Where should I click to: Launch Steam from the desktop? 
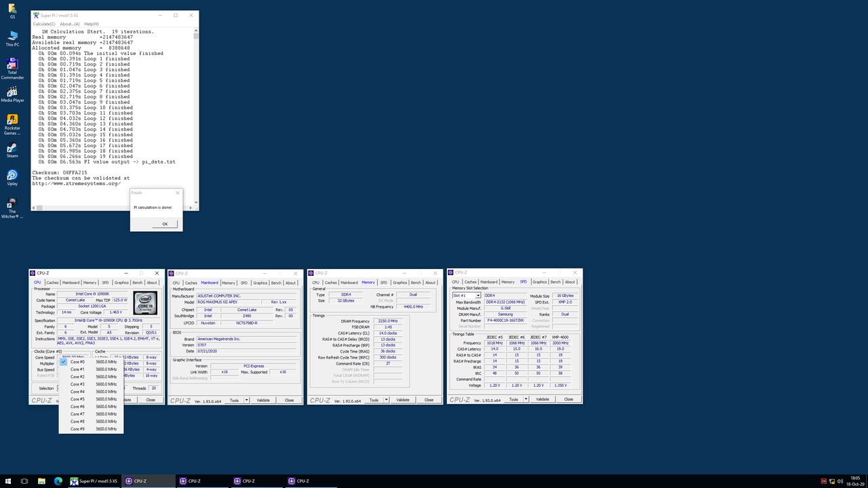point(12,150)
